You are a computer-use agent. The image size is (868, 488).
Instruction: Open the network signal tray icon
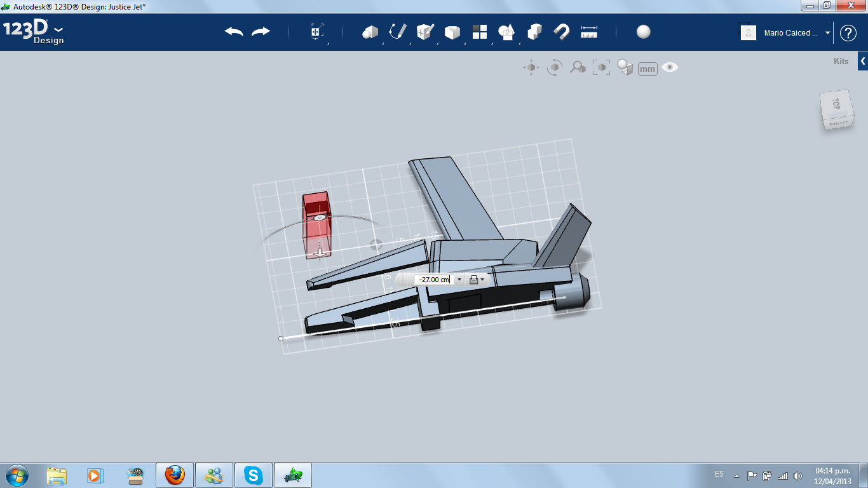[783, 475]
